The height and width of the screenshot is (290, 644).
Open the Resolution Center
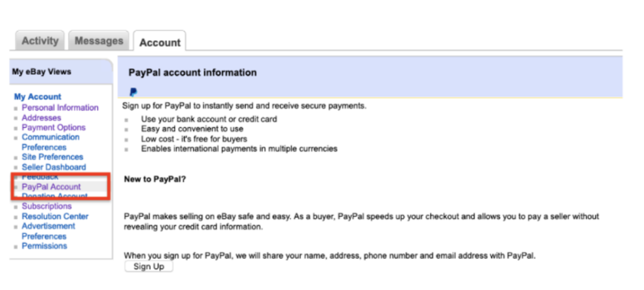pyautogui.click(x=55, y=216)
